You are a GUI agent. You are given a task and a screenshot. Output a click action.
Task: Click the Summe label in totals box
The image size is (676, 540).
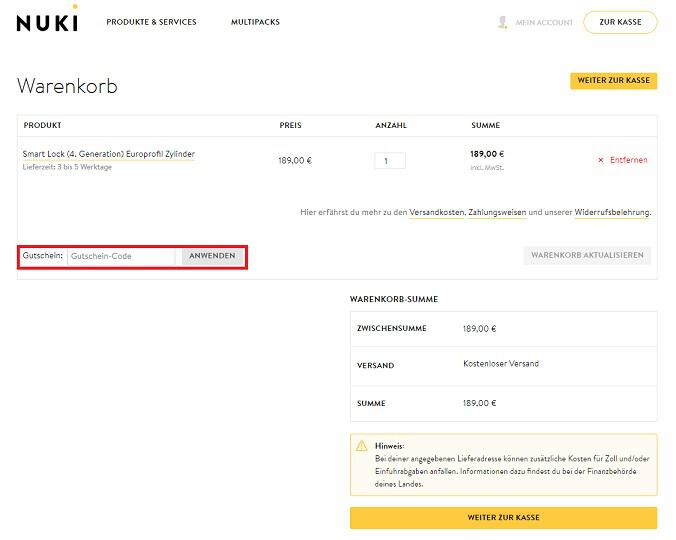click(371, 404)
